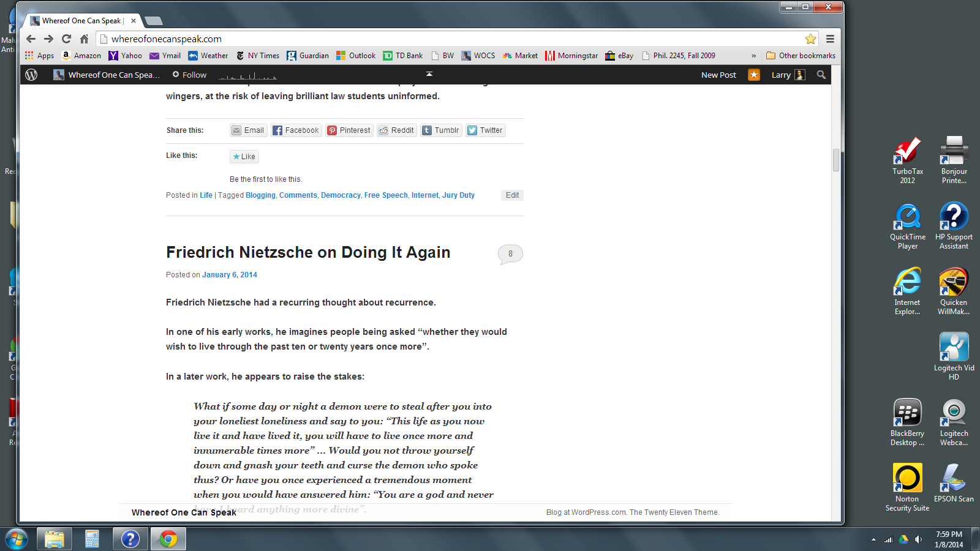The image size is (980, 551).
Task: Open the Larry user account menu
Action: pos(788,75)
